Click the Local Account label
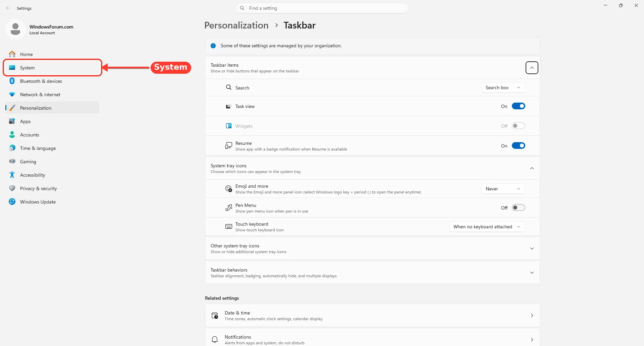The width and height of the screenshot is (644, 346). pos(42,33)
